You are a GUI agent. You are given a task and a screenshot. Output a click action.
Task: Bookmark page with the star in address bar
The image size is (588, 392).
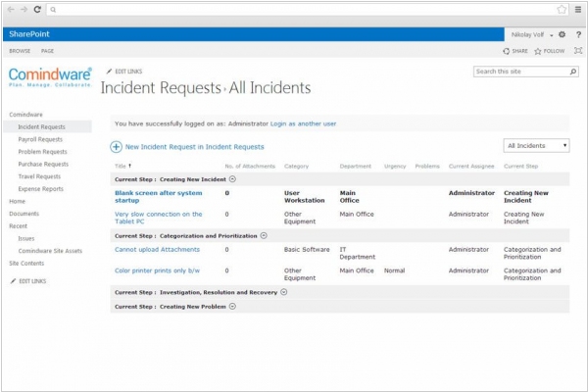[x=562, y=9]
